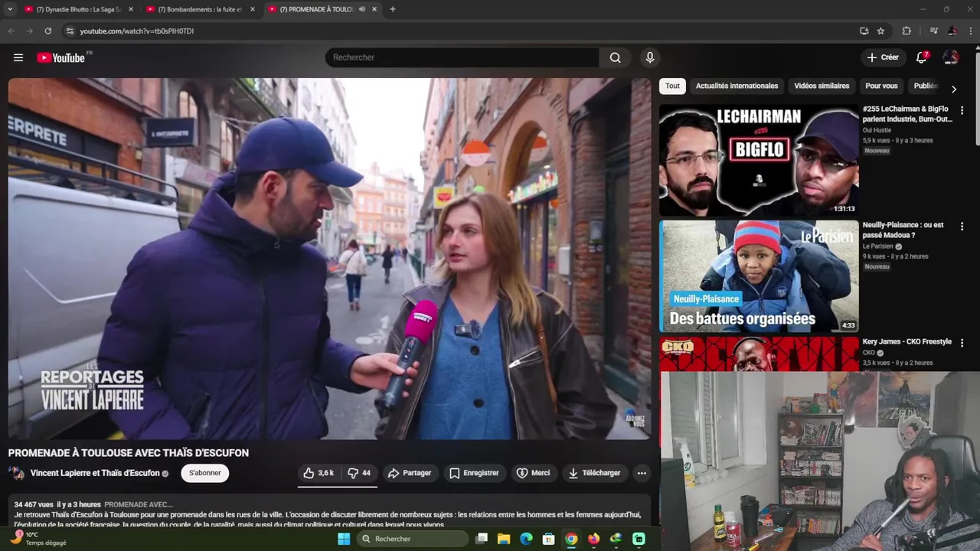
Task: Open a new browser tab
Action: pyautogui.click(x=393, y=9)
